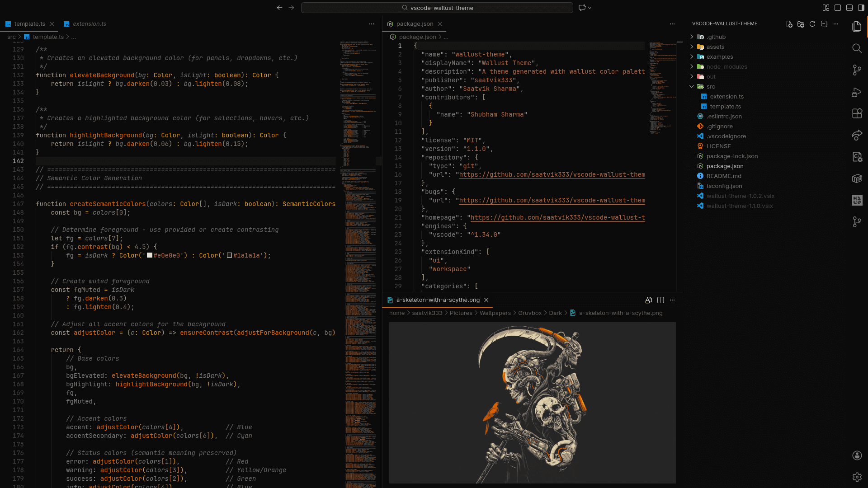Collapse all folders in Explorer
This screenshot has width=868, height=488.
[824, 24]
